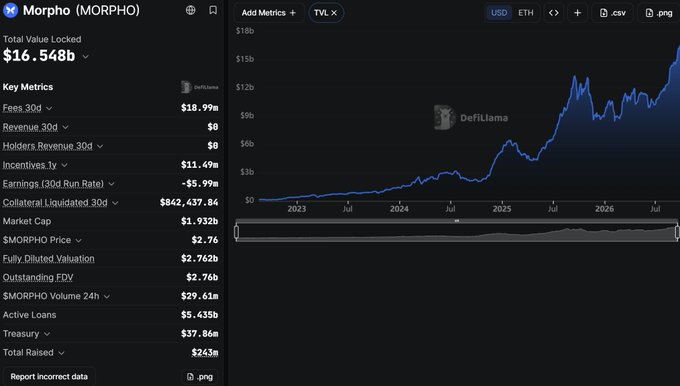Export the chart as .png
The width and height of the screenshot is (680, 386).
[x=659, y=13]
